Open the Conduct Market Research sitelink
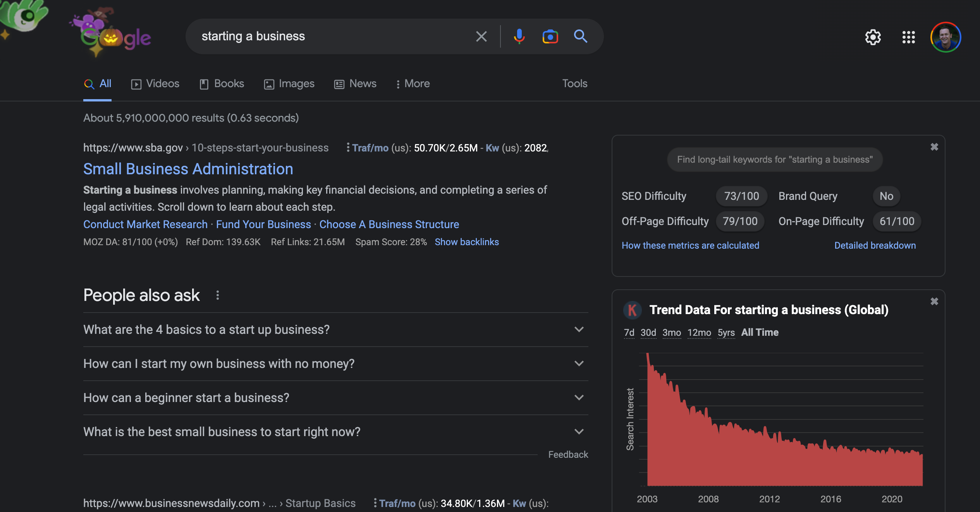Viewport: 980px width, 512px height. (146, 224)
